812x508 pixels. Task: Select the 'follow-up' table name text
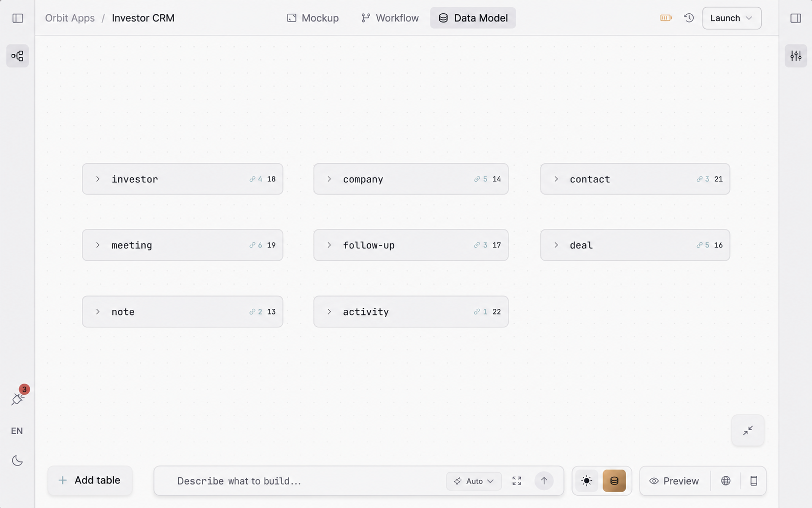369,245
